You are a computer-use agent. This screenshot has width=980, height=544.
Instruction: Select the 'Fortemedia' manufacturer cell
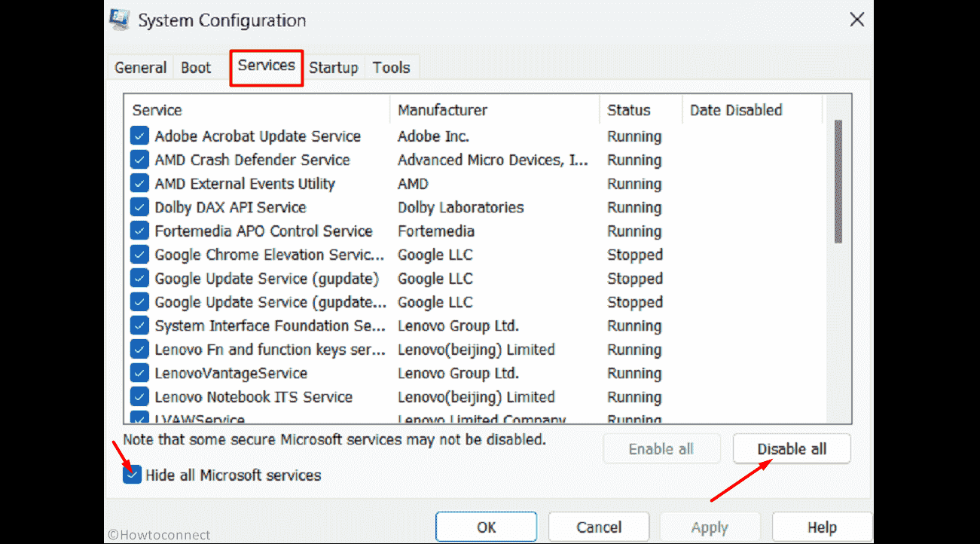tap(436, 231)
